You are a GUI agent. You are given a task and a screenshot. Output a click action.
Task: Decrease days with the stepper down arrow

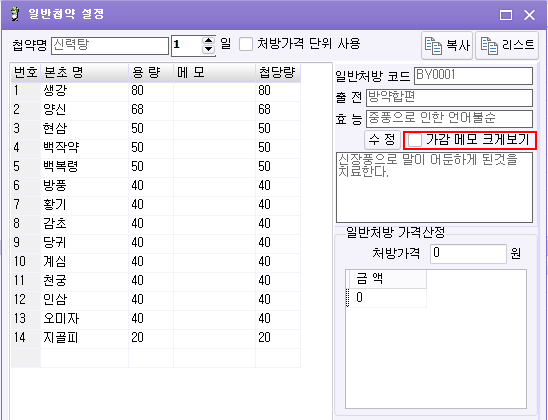[208, 49]
